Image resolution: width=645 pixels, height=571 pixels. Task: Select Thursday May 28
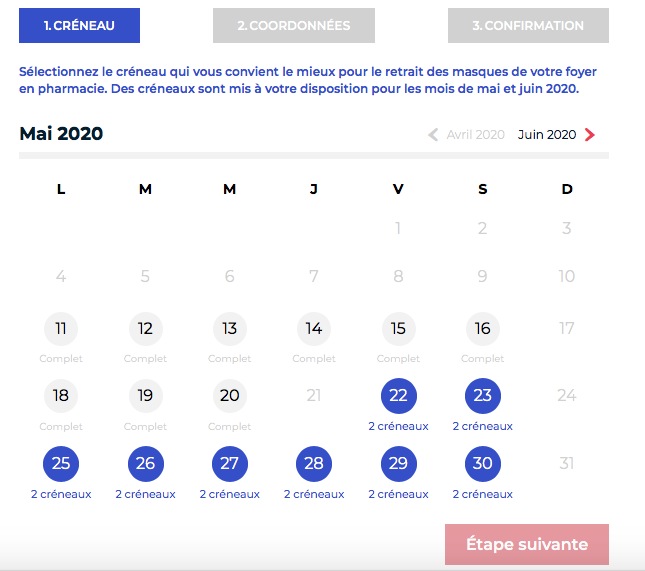pos(314,463)
